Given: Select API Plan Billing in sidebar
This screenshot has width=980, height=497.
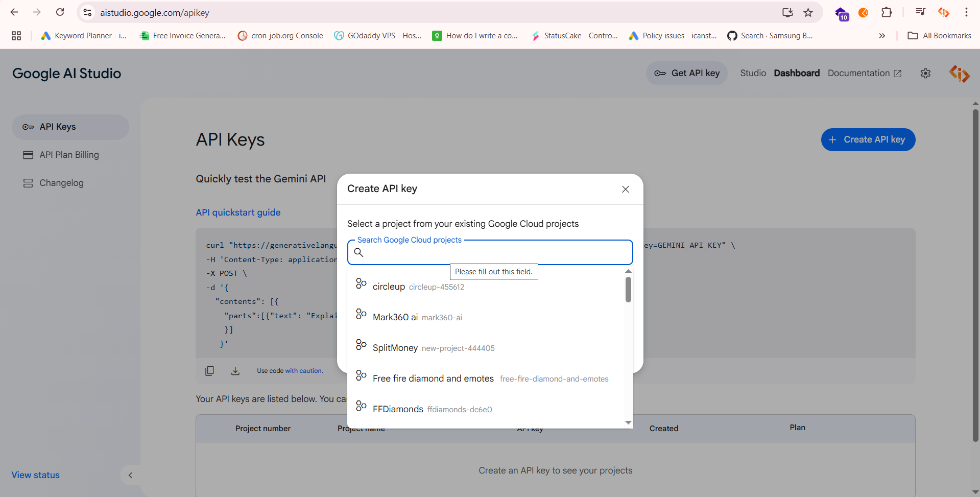Looking at the screenshot, I should pos(70,155).
